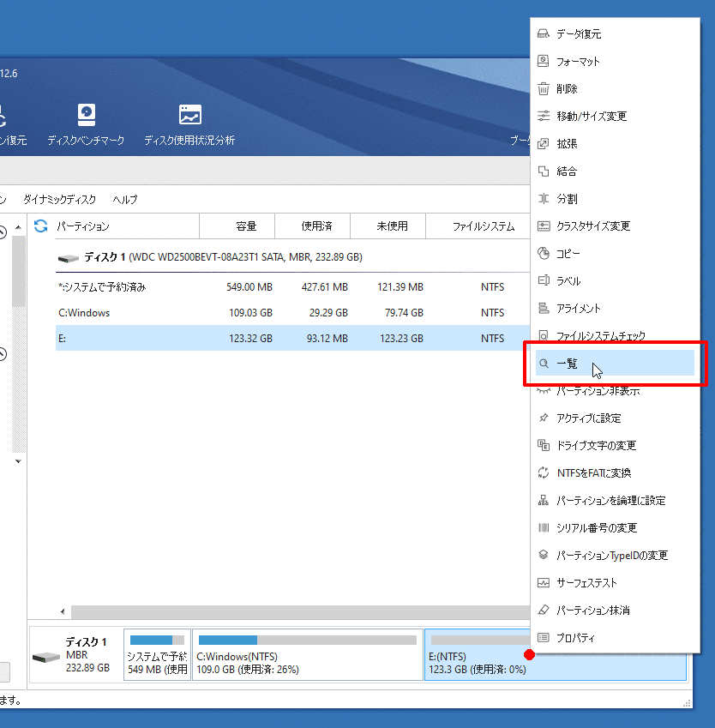Choose フォーマット from the context menu
715x728 pixels.
click(x=578, y=62)
